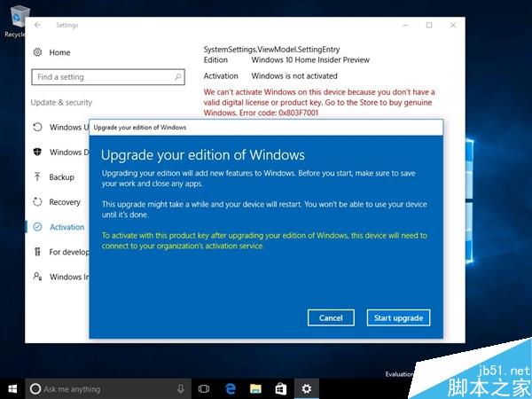Select the Backup upload arrow icon
This screenshot has height=399, width=532.
click(37, 176)
